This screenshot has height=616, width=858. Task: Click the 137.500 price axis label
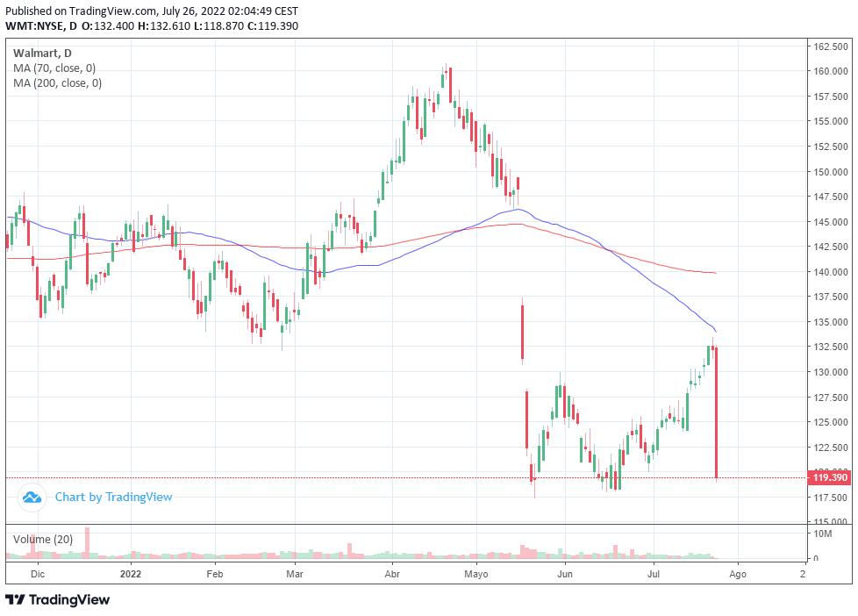point(831,297)
